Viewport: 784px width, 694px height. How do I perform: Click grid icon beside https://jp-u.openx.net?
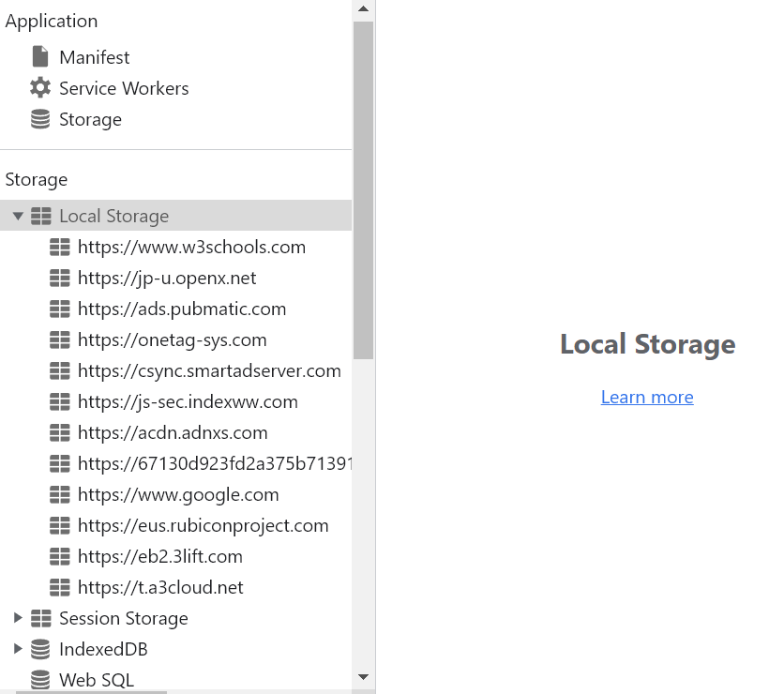(60, 278)
